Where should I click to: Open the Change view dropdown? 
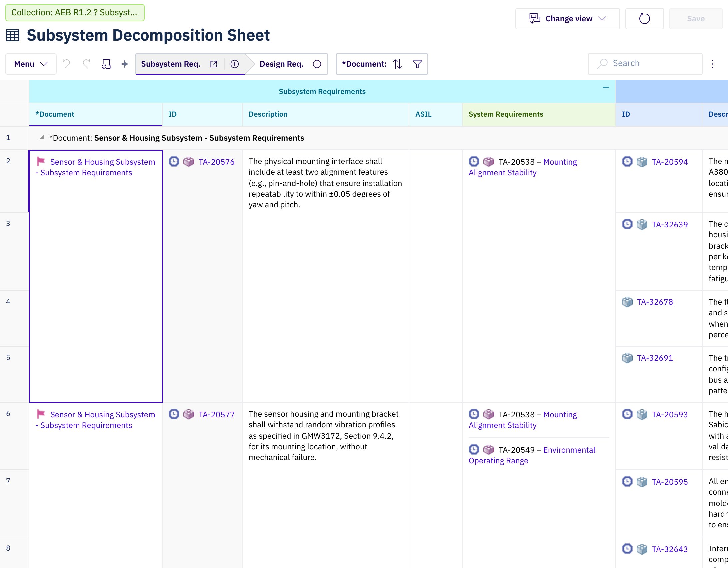[567, 19]
